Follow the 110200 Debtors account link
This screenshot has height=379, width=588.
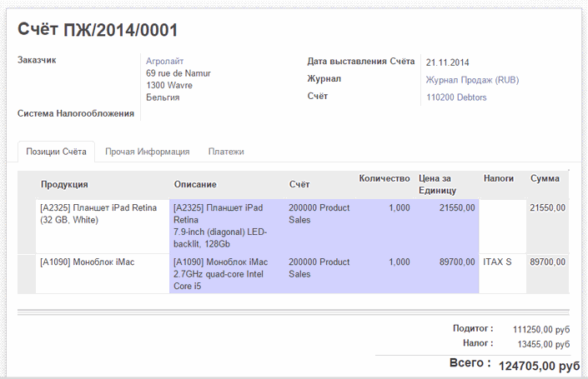point(456,97)
